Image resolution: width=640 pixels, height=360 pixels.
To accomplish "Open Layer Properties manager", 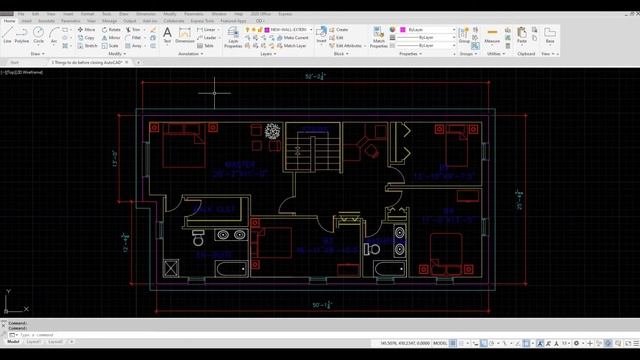I will click(233, 37).
